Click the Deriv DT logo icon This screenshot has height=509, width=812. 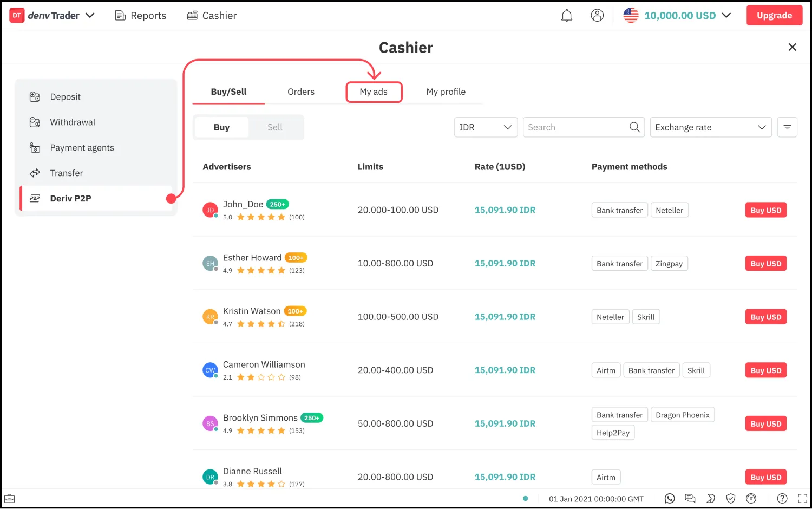tap(17, 16)
